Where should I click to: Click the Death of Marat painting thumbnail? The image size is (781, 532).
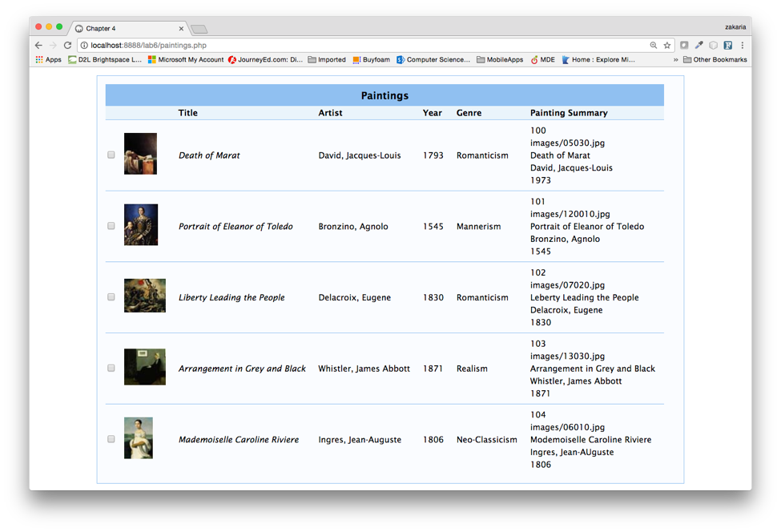(x=140, y=153)
